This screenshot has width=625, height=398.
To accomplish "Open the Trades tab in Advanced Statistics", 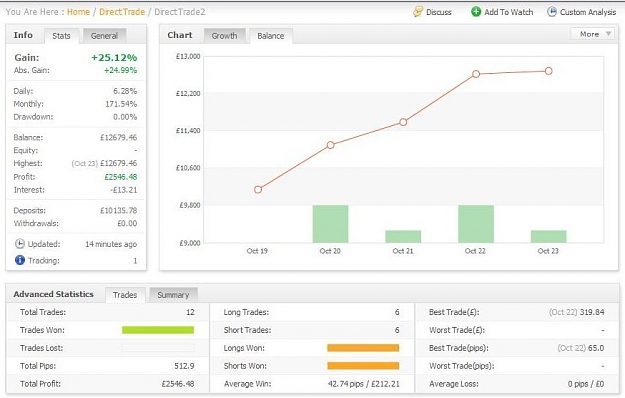I will tap(125, 295).
